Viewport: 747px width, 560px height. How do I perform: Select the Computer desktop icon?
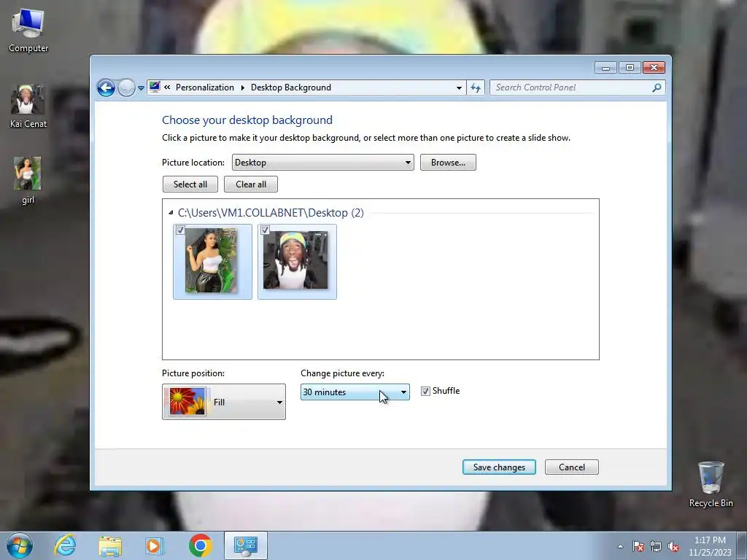click(28, 31)
